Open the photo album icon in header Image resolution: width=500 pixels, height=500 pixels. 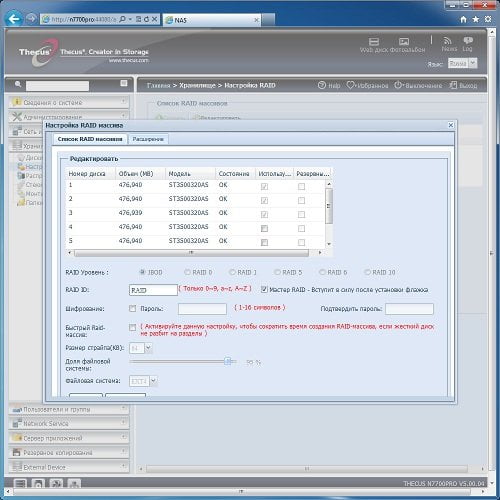coord(404,42)
